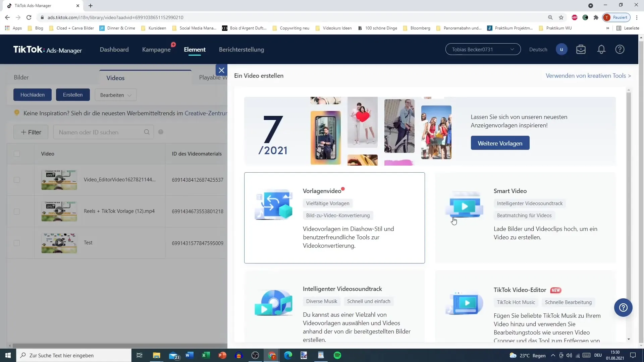Select all videos with header checkbox

(x=17, y=154)
